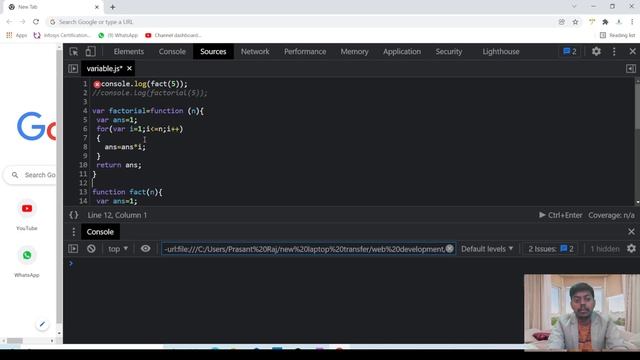
Task: Open the tab search dropdown arrow
Action: pos(574,7)
